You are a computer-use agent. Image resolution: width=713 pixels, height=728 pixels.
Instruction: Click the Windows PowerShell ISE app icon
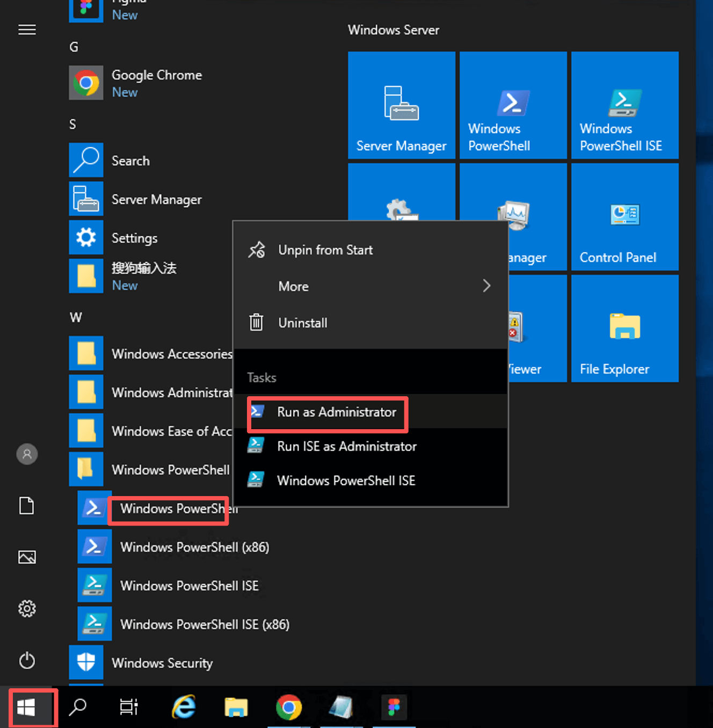click(x=94, y=585)
